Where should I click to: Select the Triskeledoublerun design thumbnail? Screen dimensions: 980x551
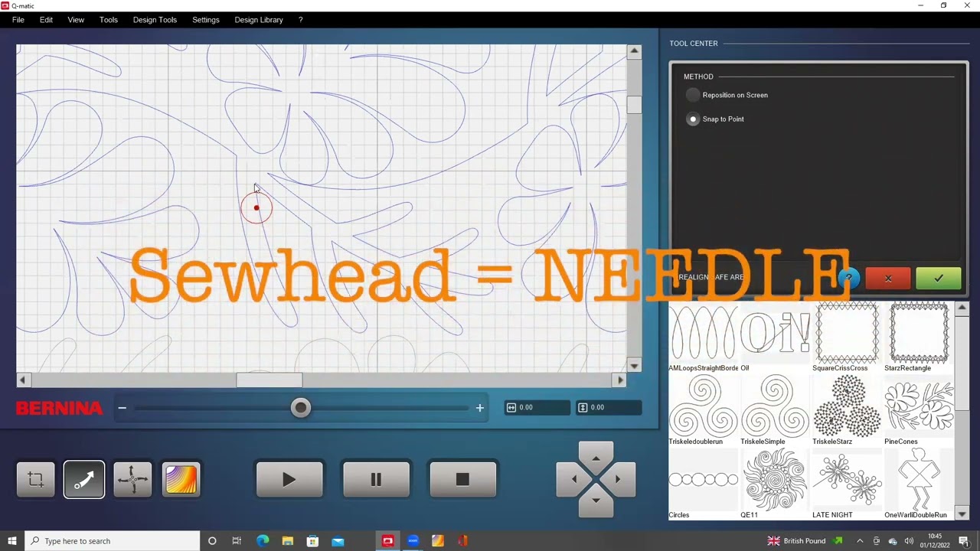[704, 406]
